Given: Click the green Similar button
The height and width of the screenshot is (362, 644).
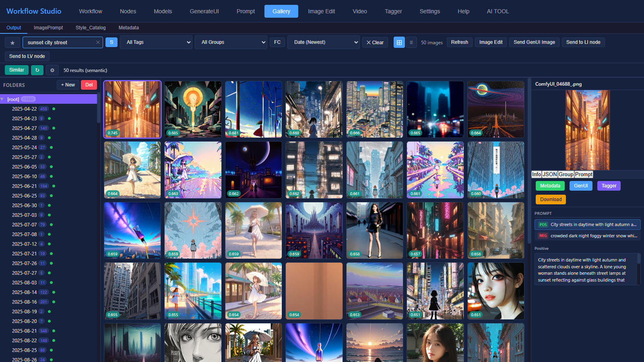Looking at the screenshot, I should pyautogui.click(x=17, y=70).
